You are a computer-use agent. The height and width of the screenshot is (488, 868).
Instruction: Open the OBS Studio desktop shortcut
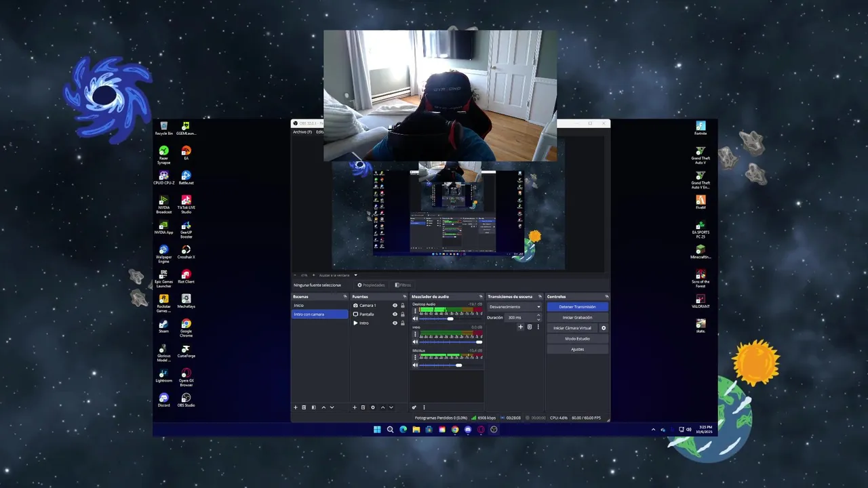(x=186, y=400)
